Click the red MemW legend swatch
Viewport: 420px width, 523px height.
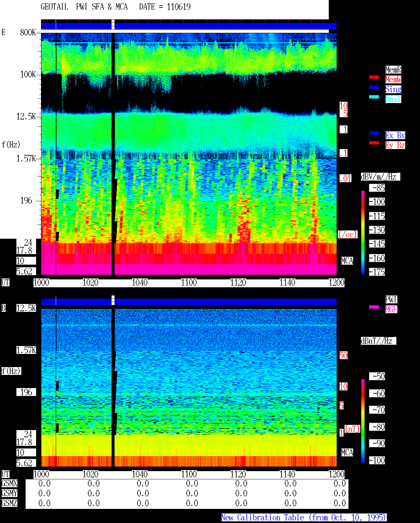tap(374, 77)
